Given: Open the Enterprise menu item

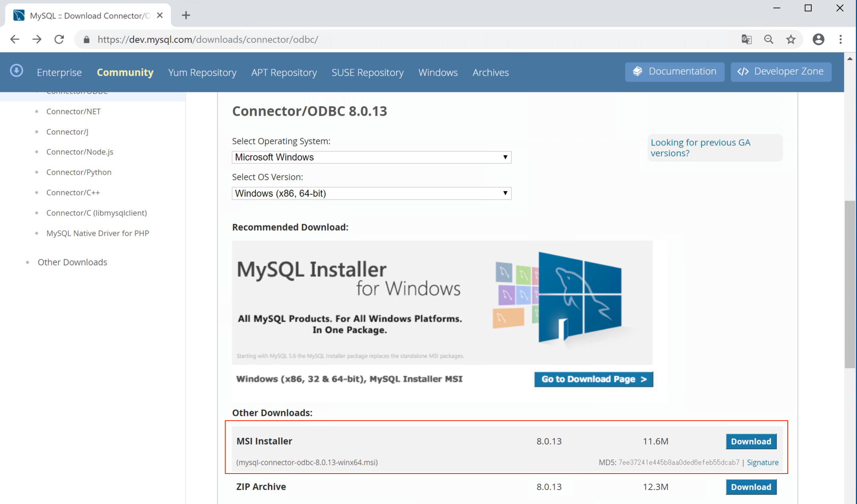Looking at the screenshot, I should click(x=59, y=72).
